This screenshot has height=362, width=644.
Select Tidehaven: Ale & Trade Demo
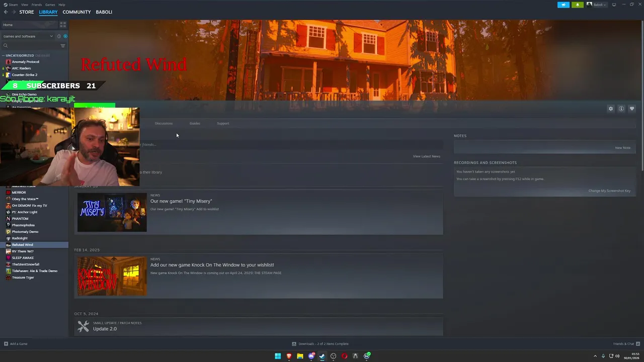point(34,271)
